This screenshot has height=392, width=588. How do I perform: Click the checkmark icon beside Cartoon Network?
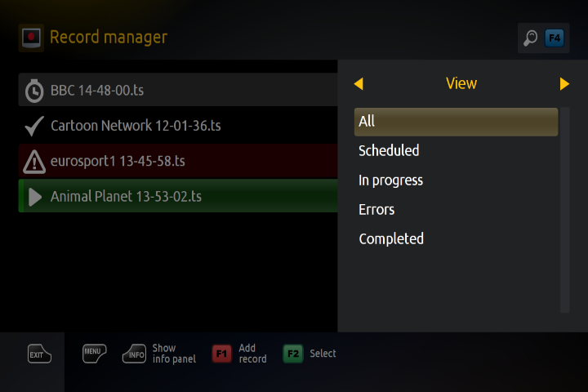pos(34,126)
